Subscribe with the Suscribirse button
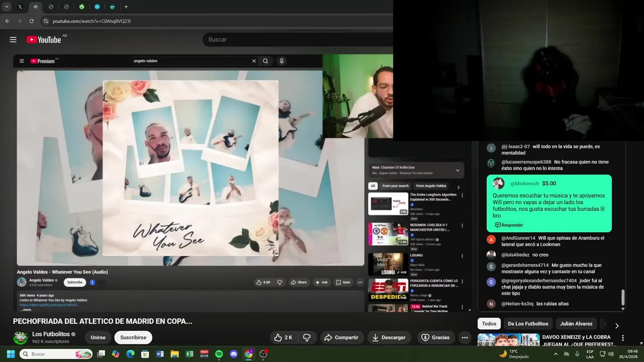Viewport: 644px width, 362px height. pyautogui.click(x=133, y=337)
